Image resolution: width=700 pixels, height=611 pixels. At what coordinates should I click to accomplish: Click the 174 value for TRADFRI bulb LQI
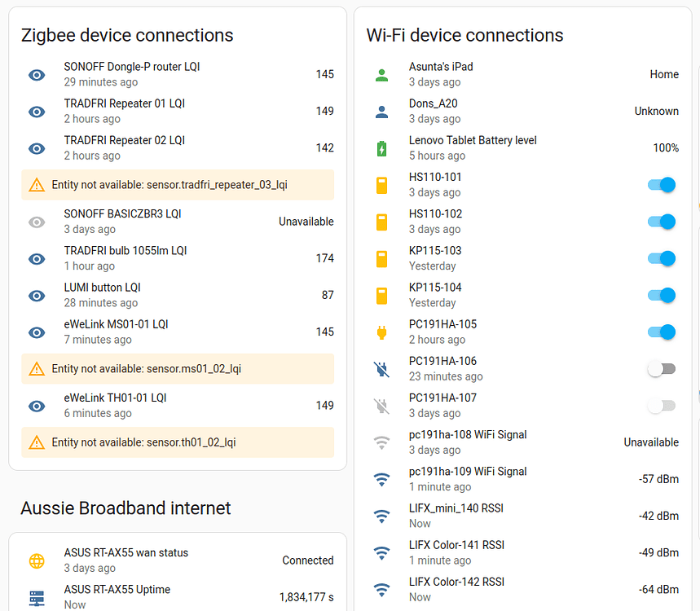tap(324, 258)
